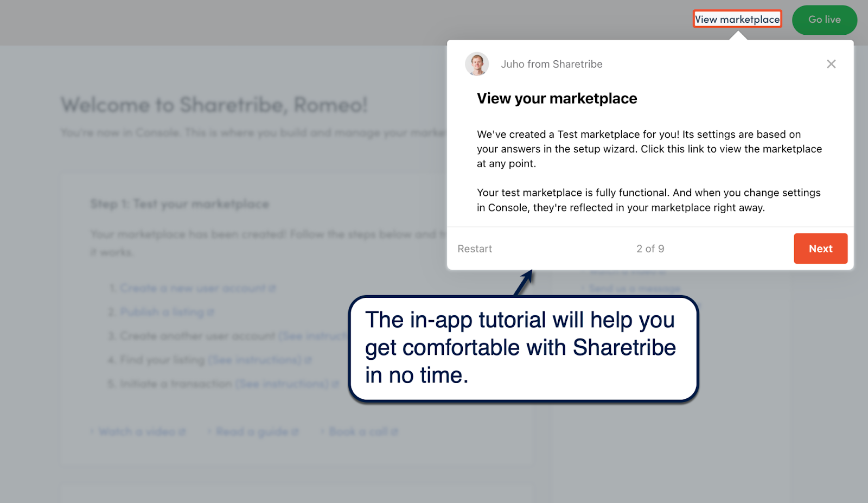868x503 pixels.
Task: Click 'Find your listing' See instructions link
Action: (x=260, y=360)
